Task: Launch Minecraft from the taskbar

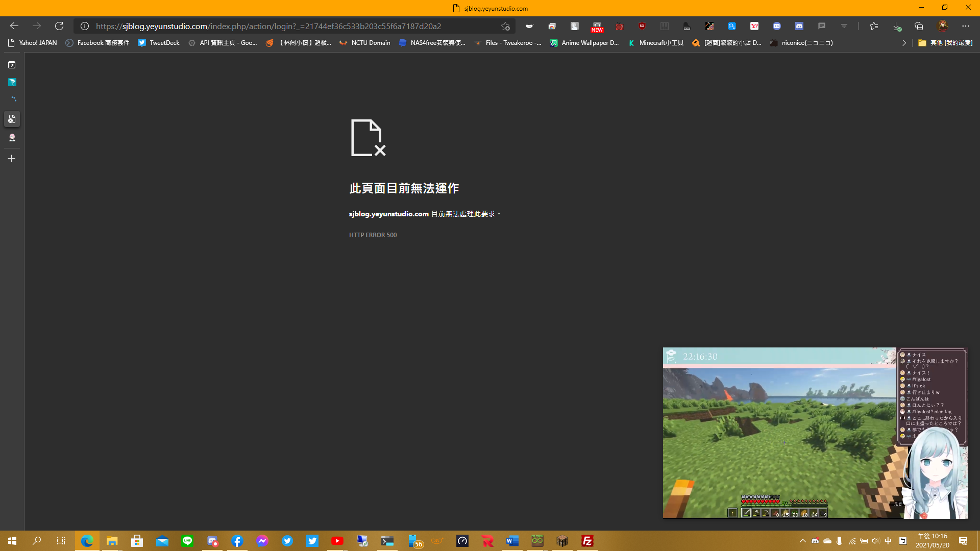Action: (562, 541)
